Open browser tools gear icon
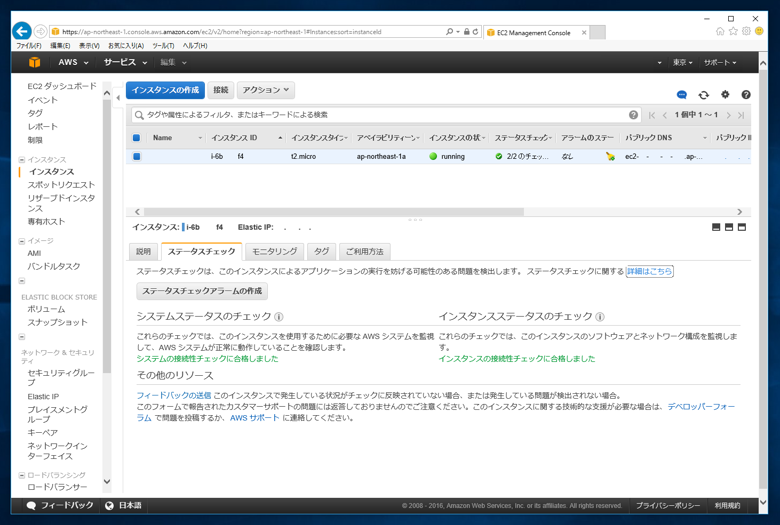The image size is (780, 525). pos(746,31)
